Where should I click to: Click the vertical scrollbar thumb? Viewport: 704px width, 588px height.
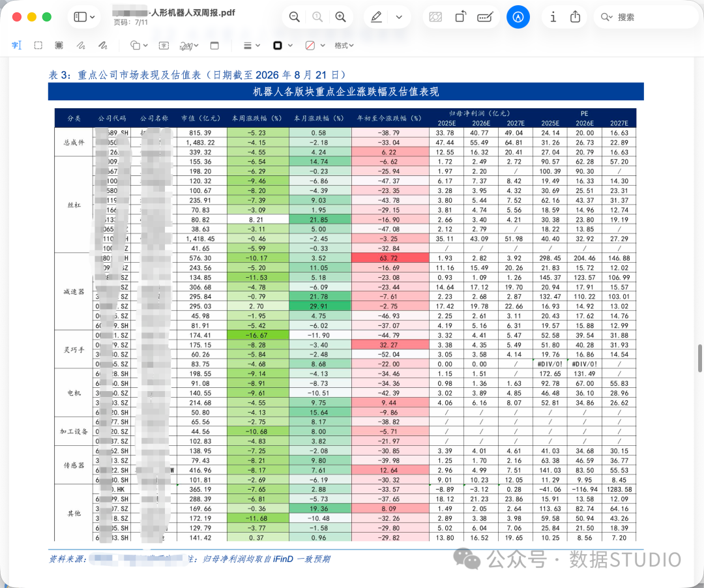pos(700,358)
